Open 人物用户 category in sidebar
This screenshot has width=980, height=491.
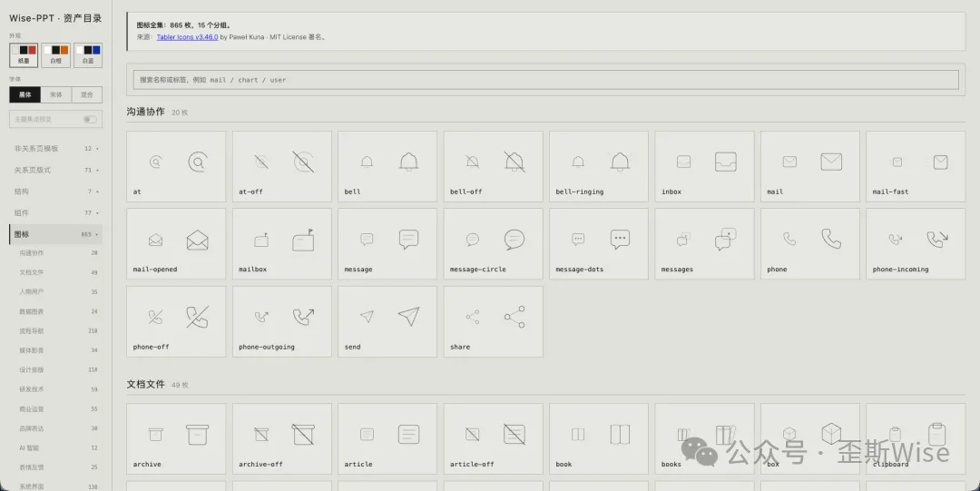57,292
